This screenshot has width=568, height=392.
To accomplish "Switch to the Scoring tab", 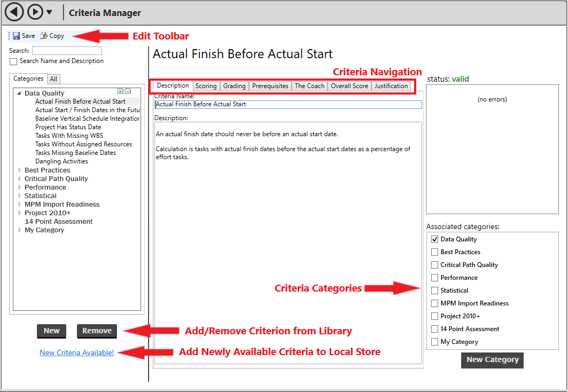I will 206,86.
